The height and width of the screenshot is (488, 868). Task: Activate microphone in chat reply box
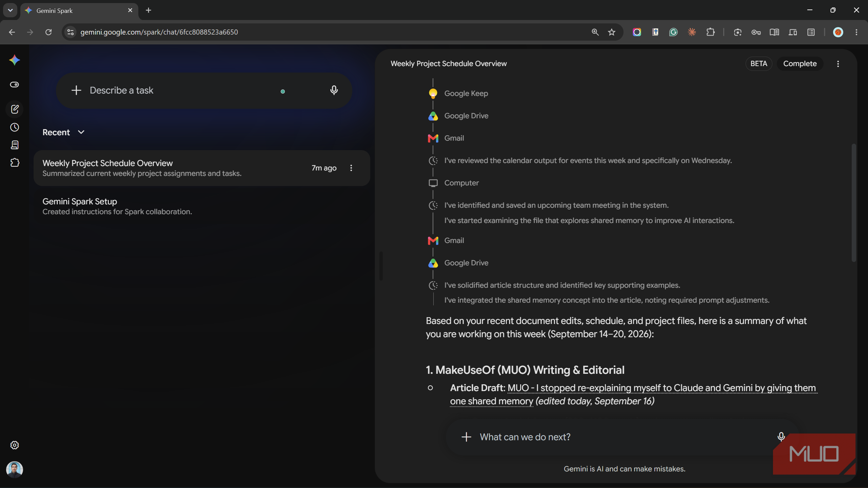781,437
